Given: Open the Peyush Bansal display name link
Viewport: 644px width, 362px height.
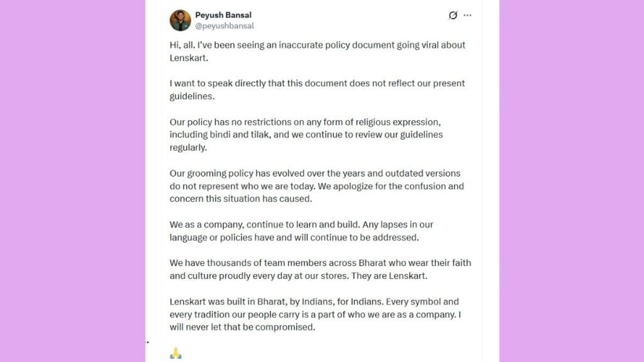Looking at the screenshot, I should 223,15.
